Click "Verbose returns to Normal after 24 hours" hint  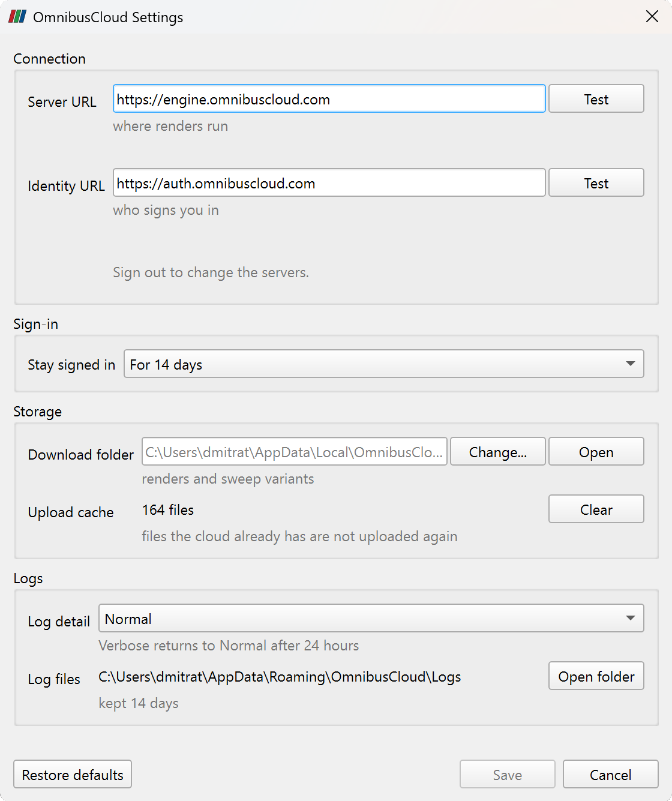tap(229, 646)
